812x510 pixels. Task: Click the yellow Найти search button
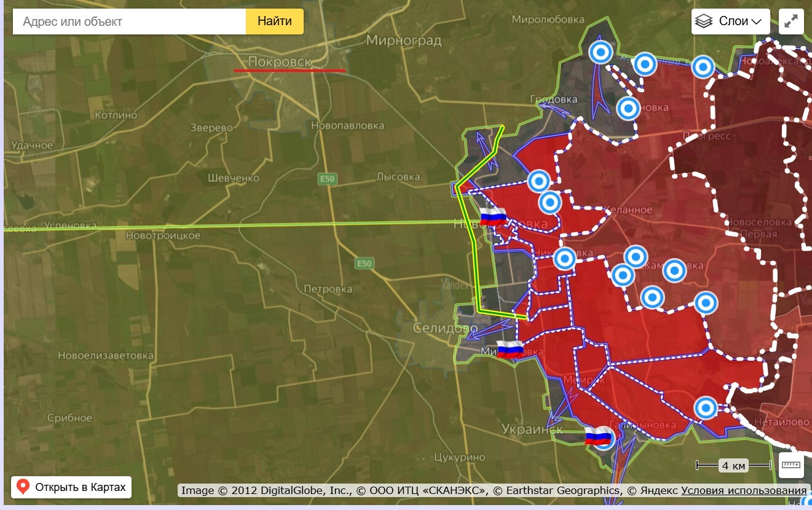pos(275,22)
